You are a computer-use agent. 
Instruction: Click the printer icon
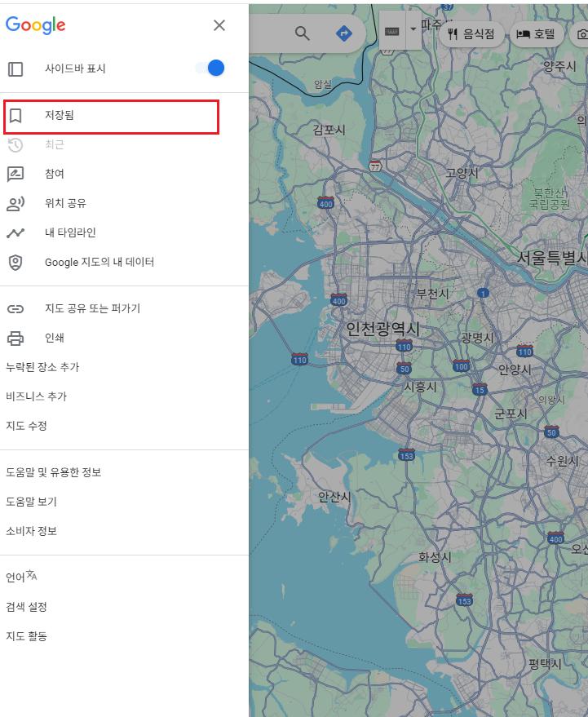(x=15, y=339)
